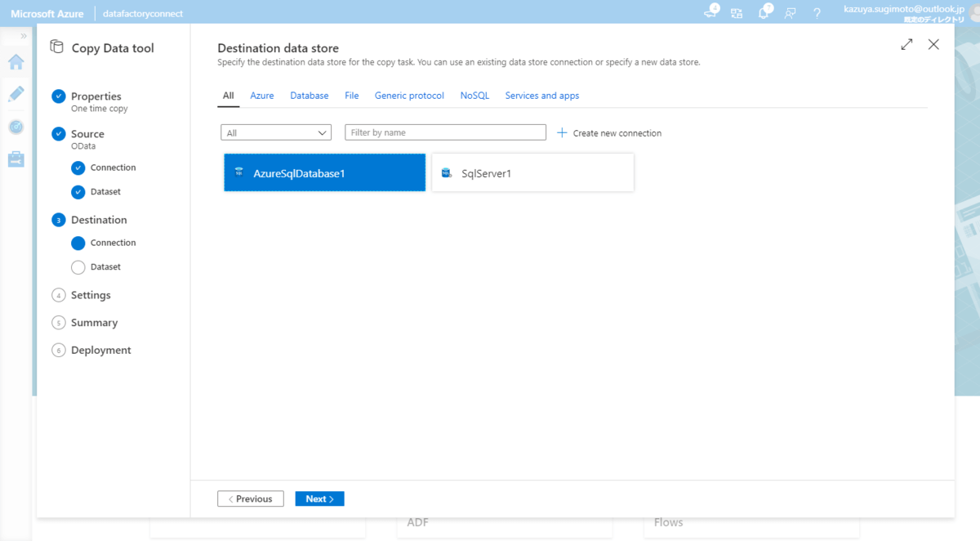Viewport: 980px width, 541px height.
Task: Open the Author pencil icon in sidebar
Action: [16, 94]
